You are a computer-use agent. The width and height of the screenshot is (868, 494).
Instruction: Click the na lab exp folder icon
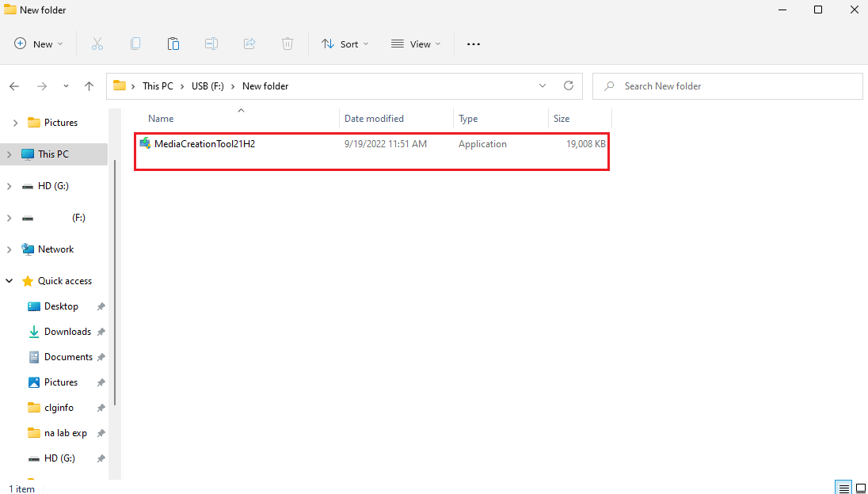coord(34,433)
